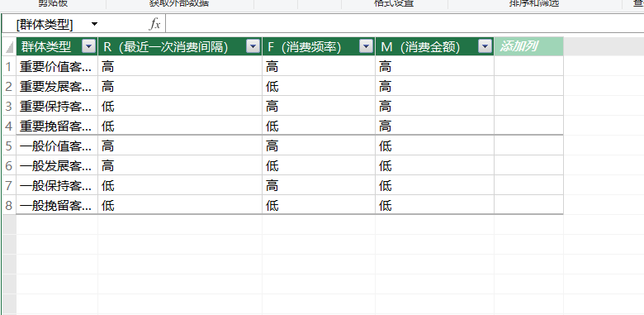Select the M (消费金额) column header
This screenshot has width=644, height=315.
tap(434, 46)
